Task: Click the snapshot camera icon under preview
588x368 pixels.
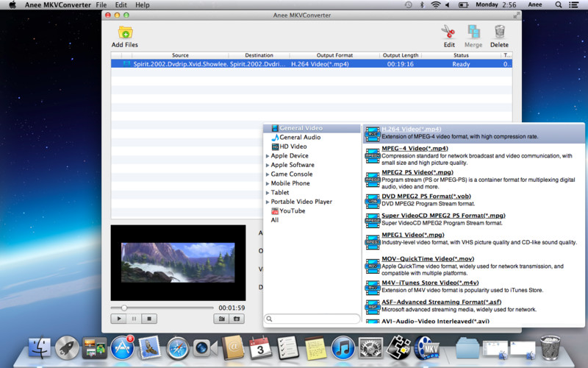Action: click(221, 319)
